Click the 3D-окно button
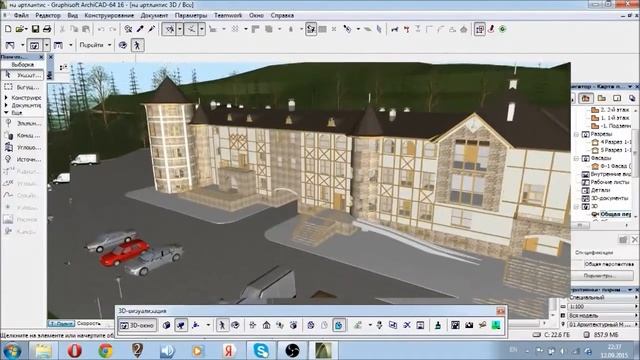 pyautogui.click(x=138, y=325)
